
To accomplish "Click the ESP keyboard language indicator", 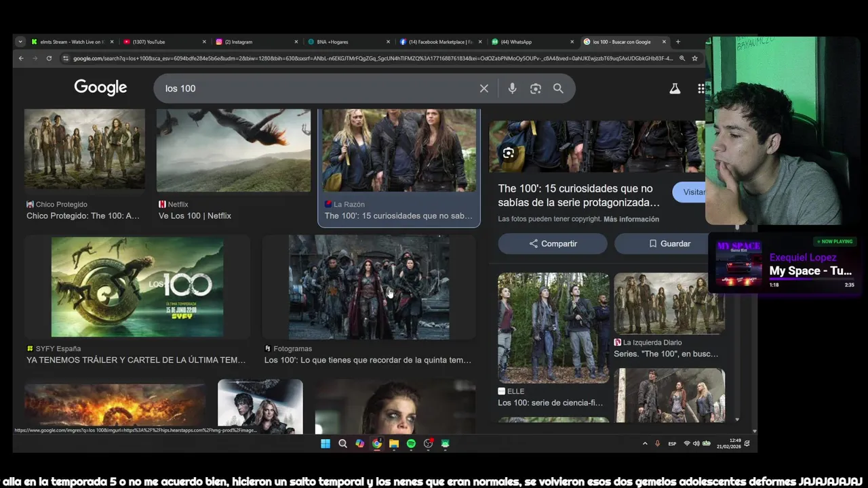I will 672,443.
